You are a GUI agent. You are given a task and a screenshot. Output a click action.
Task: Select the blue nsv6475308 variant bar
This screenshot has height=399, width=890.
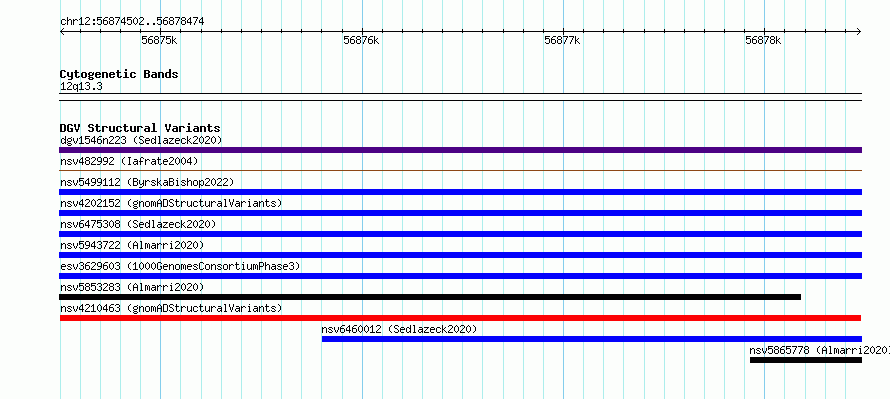click(x=460, y=234)
